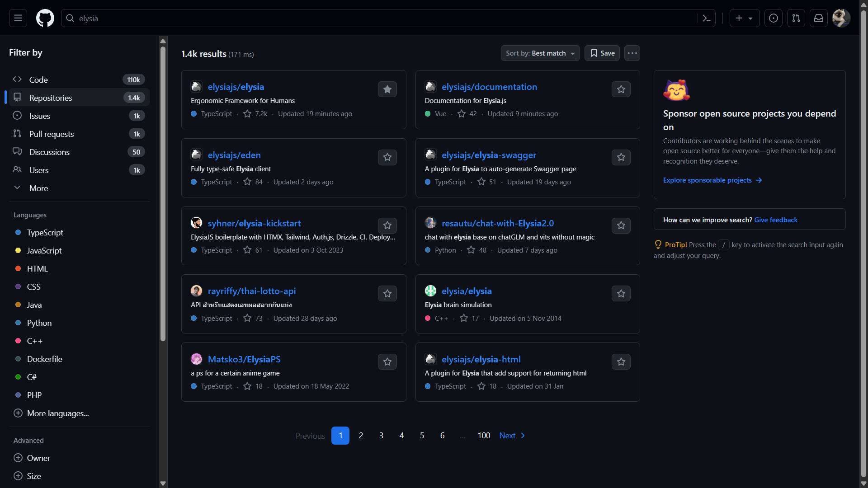Expand the create new plus dropdown
868x488 pixels.
pyautogui.click(x=744, y=18)
